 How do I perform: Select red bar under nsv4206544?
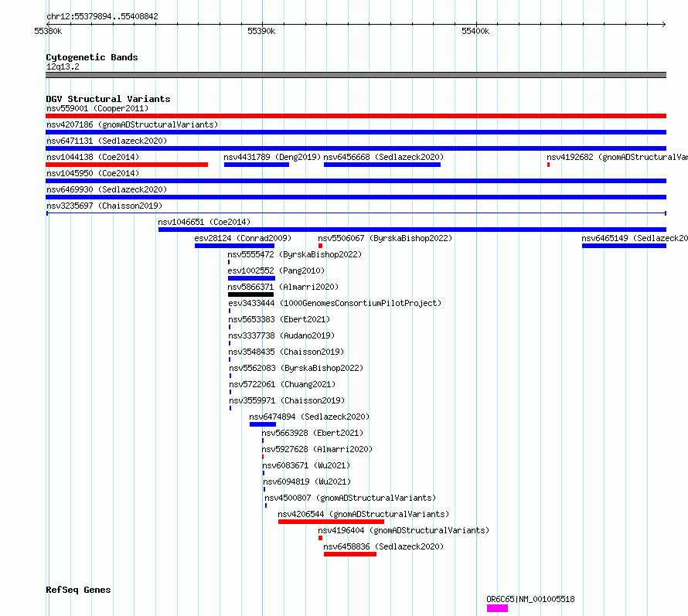point(332,522)
